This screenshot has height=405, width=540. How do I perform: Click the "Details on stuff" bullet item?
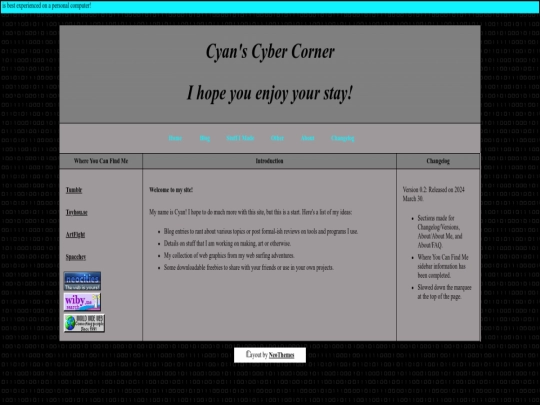point(227,243)
